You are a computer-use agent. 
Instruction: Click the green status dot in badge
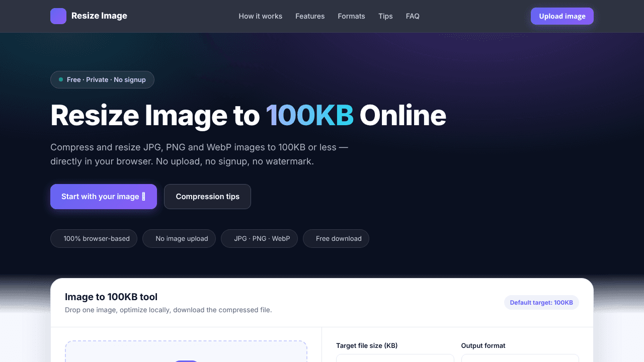[61, 79]
